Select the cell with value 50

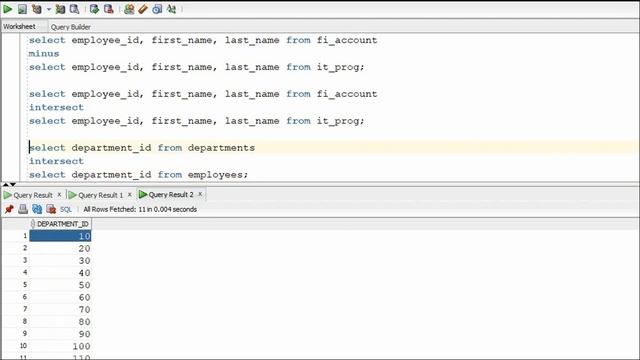pos(60,285)
